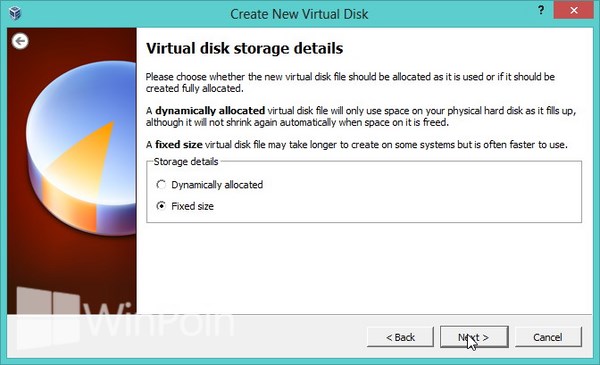The height and width of the screenshot is (365, 600).
Task: Click the WinPoin Windows logo watermark
Action: [x=49, y=318]
